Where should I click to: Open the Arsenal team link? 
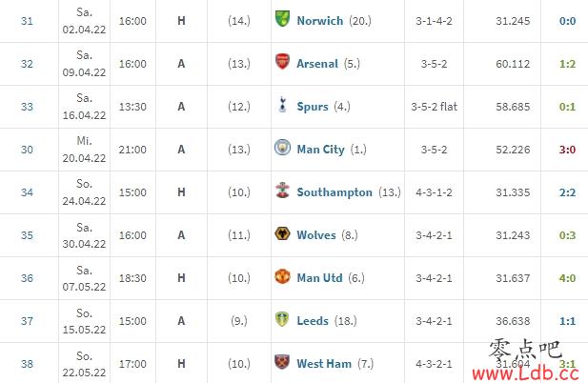(317, 64)
